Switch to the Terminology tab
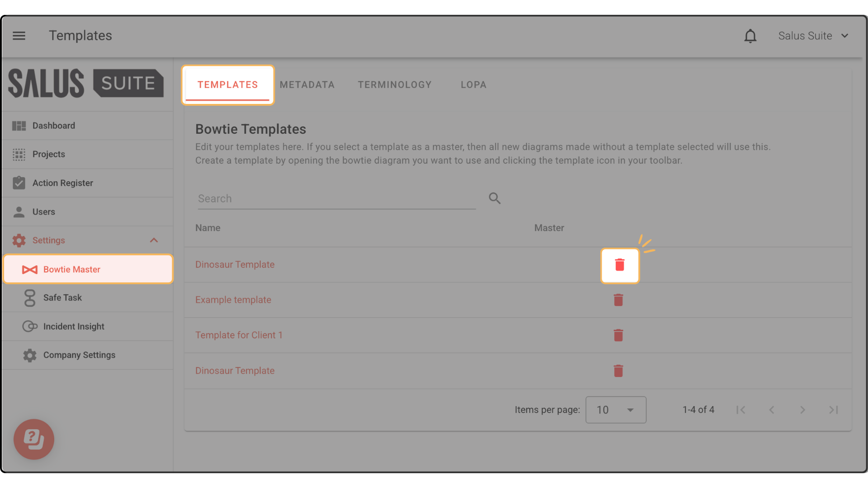 point(395,85)
